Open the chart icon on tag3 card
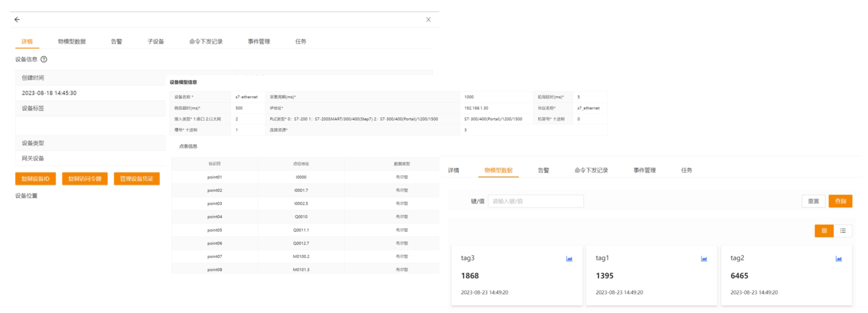Image resolution: width=868 pixels, height=313 pixels. tap(569, 259)
